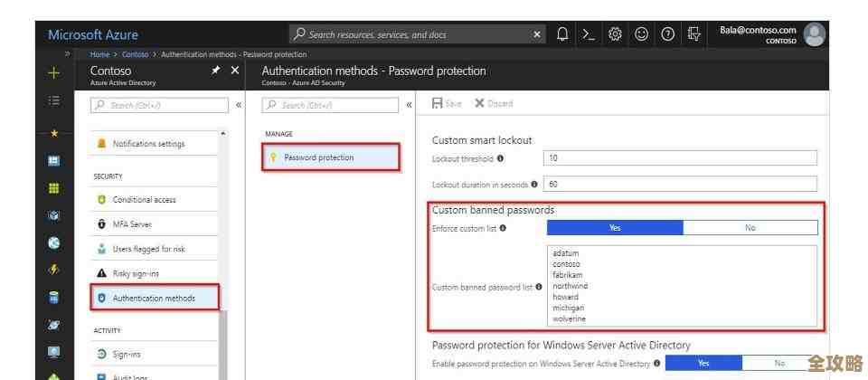Viewport: 868px width, 380px height.
Task: Collapse the Contoso menu with double chevron
Action: click(239, 105)
